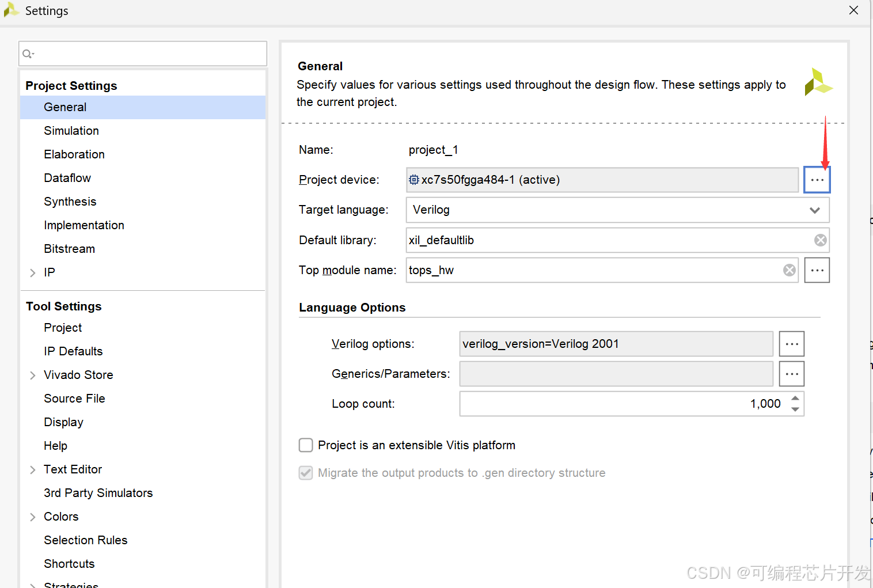Expand the Text Editor node

point(33,470)
